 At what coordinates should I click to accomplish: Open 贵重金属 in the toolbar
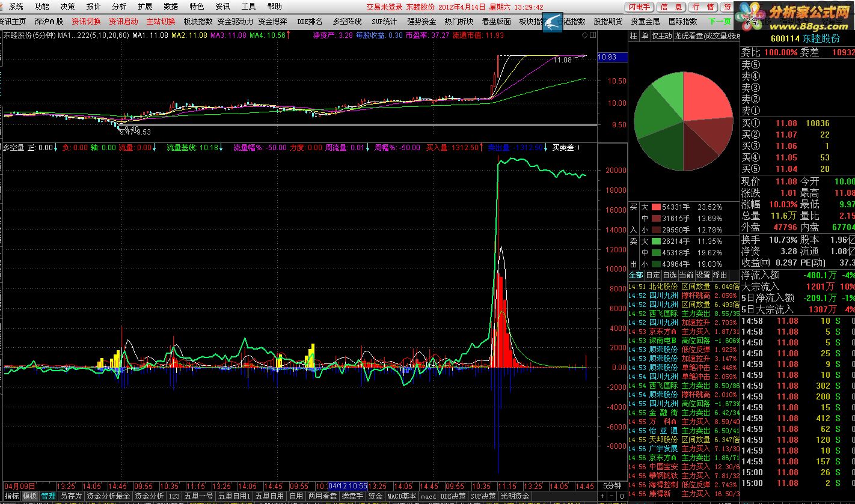[645, 21]
